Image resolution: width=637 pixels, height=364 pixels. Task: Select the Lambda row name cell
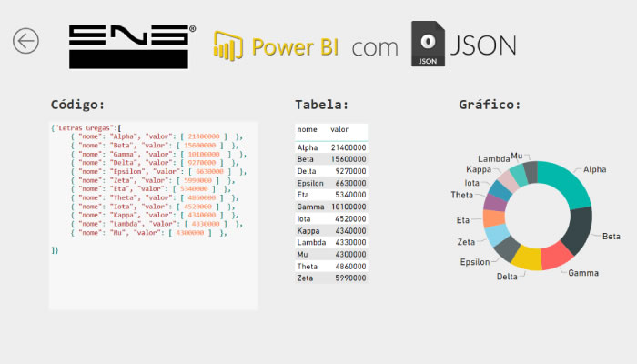click(311, 242)
